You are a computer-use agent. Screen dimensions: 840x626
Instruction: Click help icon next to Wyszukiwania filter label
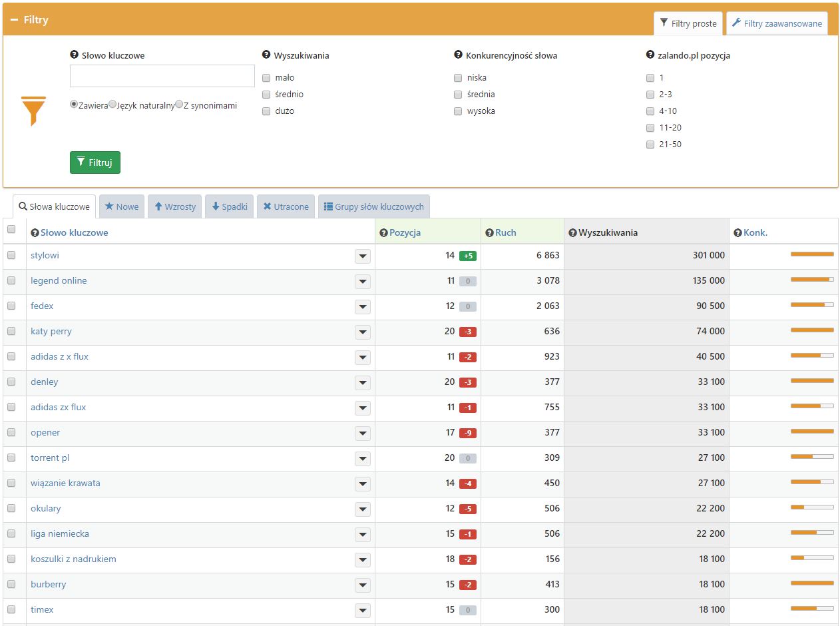coord(267,55)
